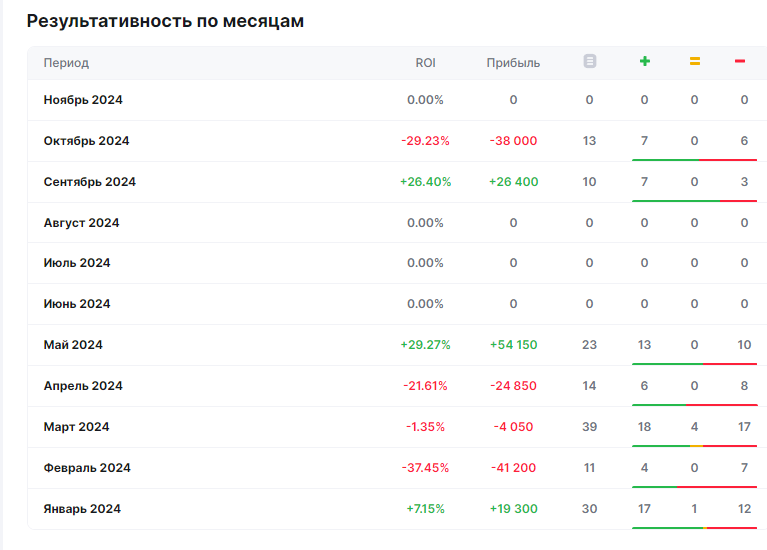Click the Прибыль column header
Viewport: 767px width, 550px height.
coord(513,63)
